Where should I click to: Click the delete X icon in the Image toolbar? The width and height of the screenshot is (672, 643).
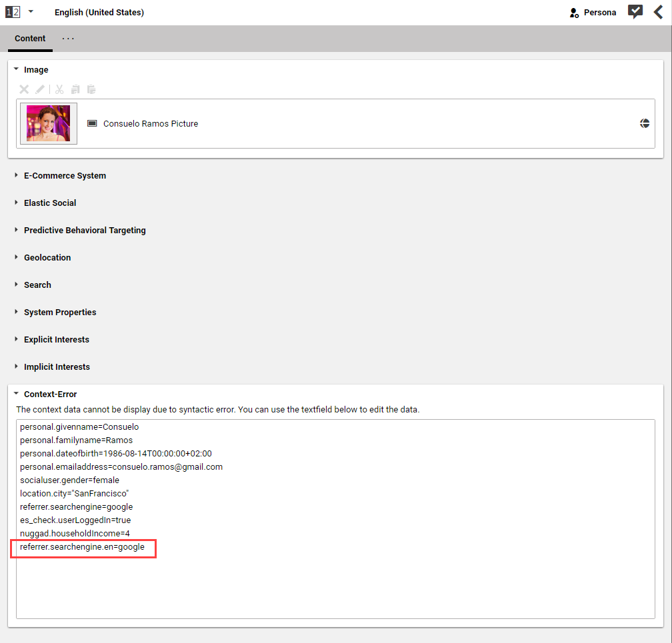pyautogui.click(x=24, y=89)
